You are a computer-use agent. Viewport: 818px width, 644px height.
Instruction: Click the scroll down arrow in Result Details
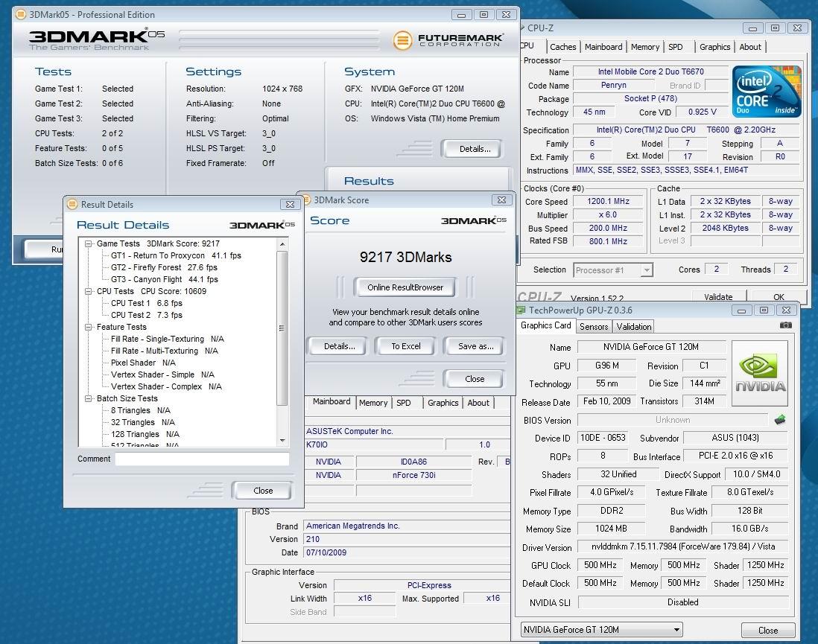tap(282, 441)
